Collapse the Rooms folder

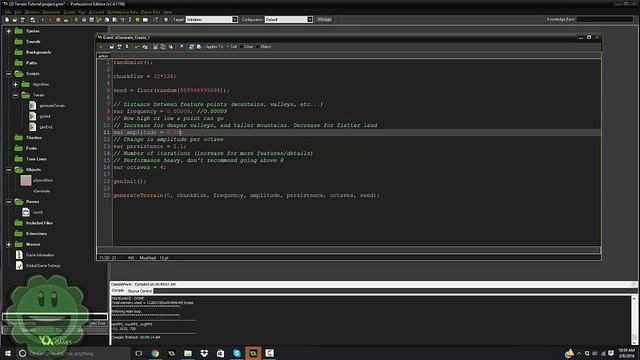tap(9, 202)
